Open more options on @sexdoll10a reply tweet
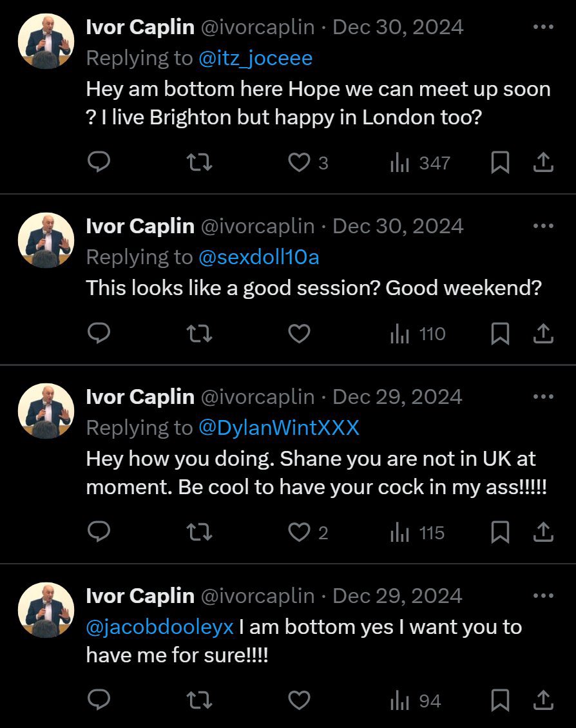 tap(543, 226)
